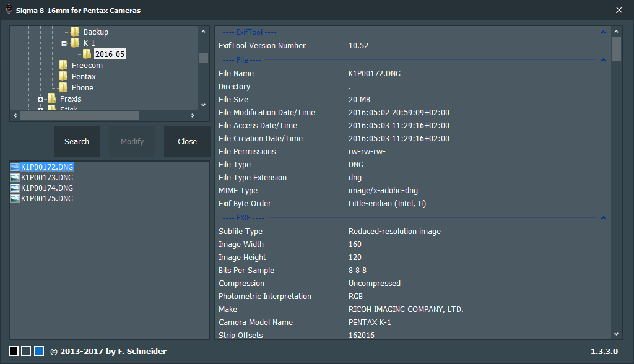
Task: Collapse the File metadata section
Action: (603, 60)
